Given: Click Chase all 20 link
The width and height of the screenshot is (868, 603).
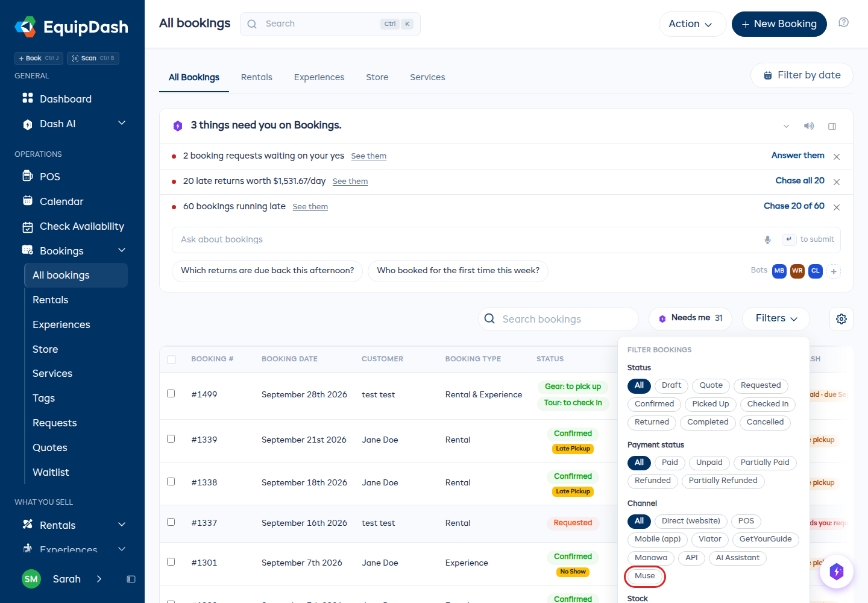Looking at the screenshot, I should click(800, 181).
